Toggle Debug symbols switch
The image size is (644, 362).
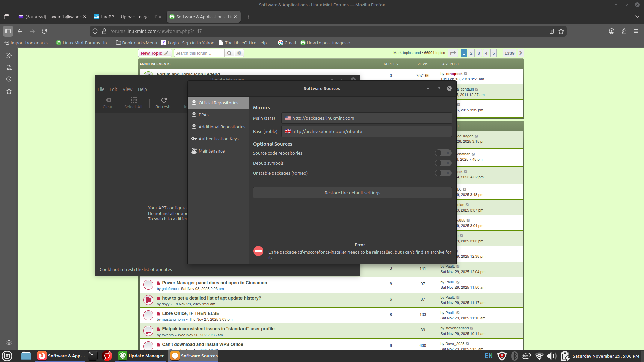tap(443, 163)
